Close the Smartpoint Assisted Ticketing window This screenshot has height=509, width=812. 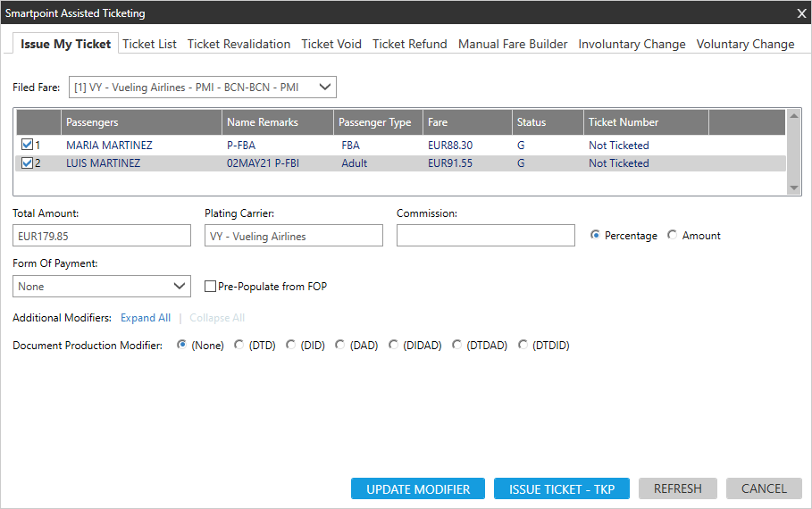[x=800, y=13]
